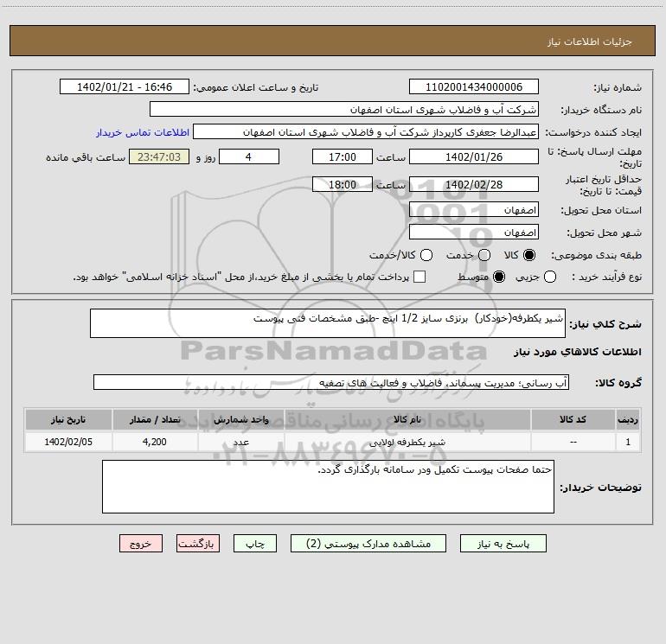Click the goods group field آب رسانی
The height and width of the screenshot is (644, 666).
(331, 382)
